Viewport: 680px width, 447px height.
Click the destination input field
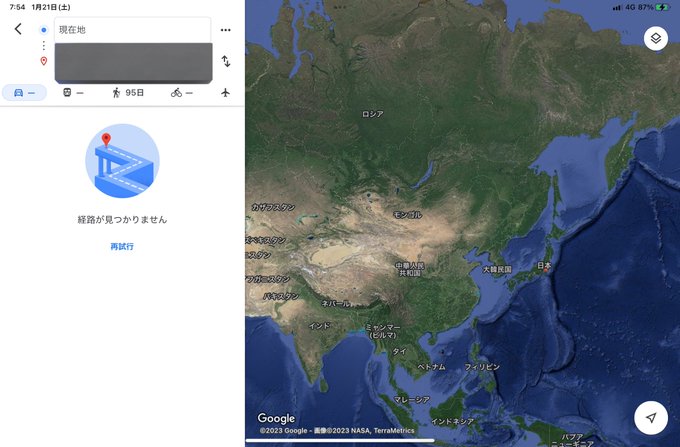pos(134,63)
